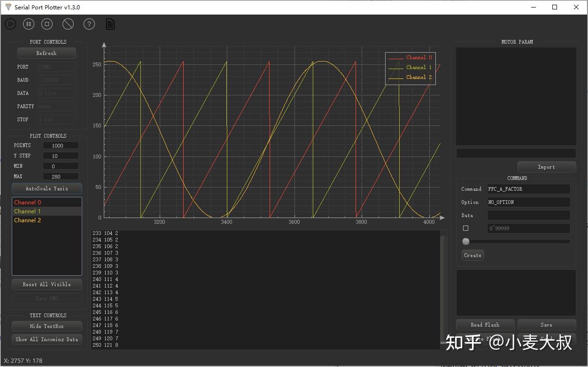Image resolution: width=588 pixels, height=367 pixels.
Task: Stop plotting with the Stop icon
Action: tap(46, 23)
